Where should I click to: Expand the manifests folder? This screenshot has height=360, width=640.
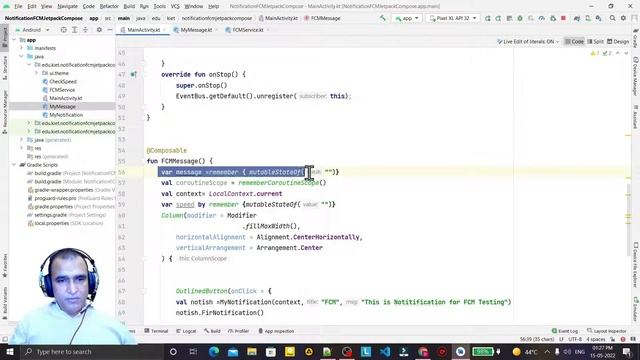pos(22,48)
